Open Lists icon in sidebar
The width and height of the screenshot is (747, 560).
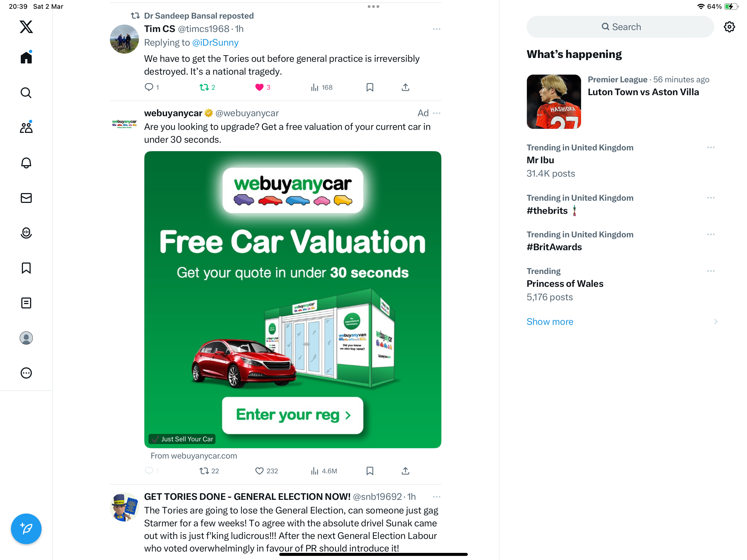(26, 303)
